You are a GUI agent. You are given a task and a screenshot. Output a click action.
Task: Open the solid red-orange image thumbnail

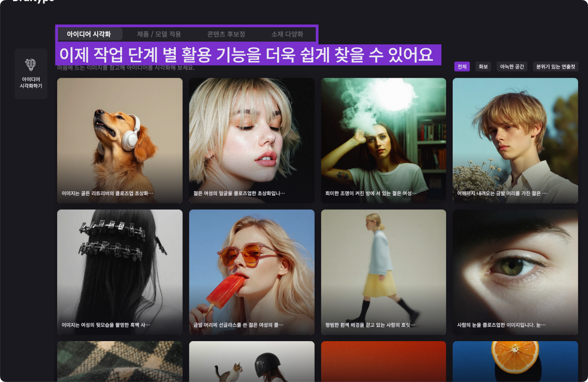383,361
